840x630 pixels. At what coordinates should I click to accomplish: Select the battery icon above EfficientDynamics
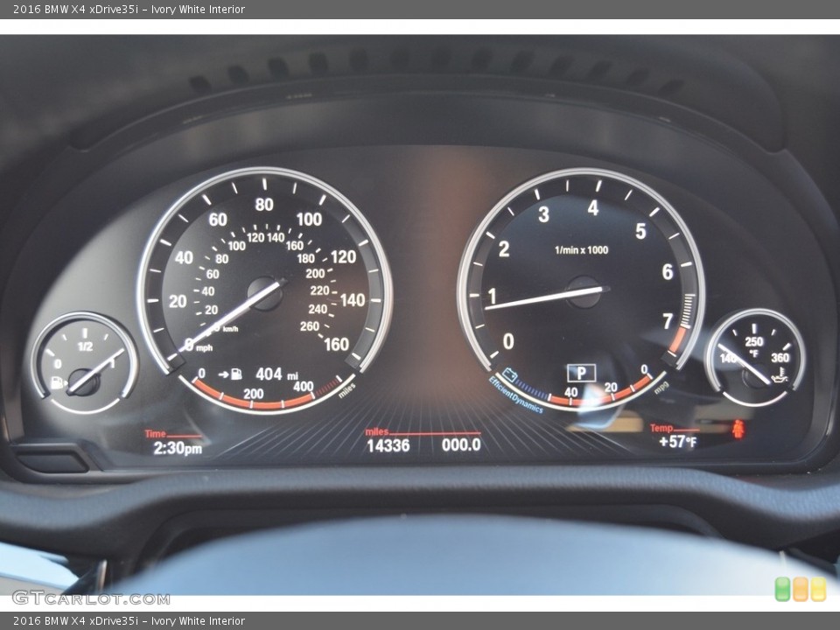[x=508, y=374]
